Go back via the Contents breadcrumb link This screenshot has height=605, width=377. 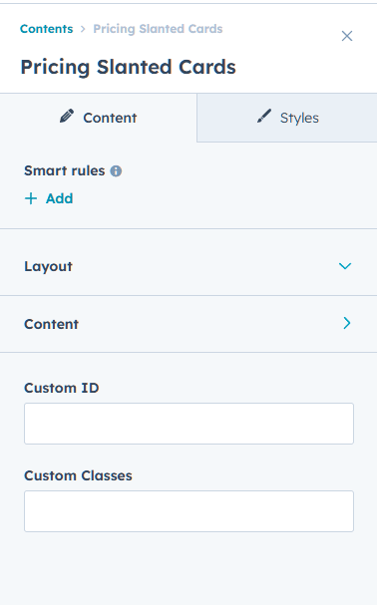pos(46,29)
